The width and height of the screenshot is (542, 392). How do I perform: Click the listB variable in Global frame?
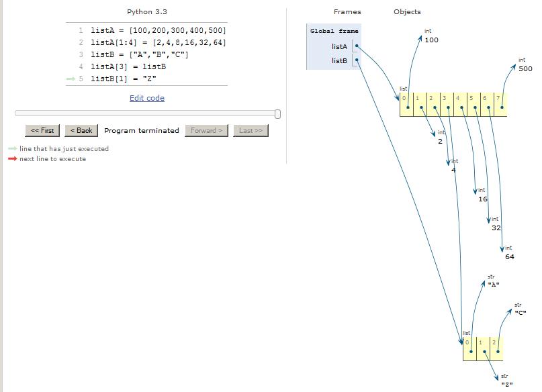click(339, 61)
